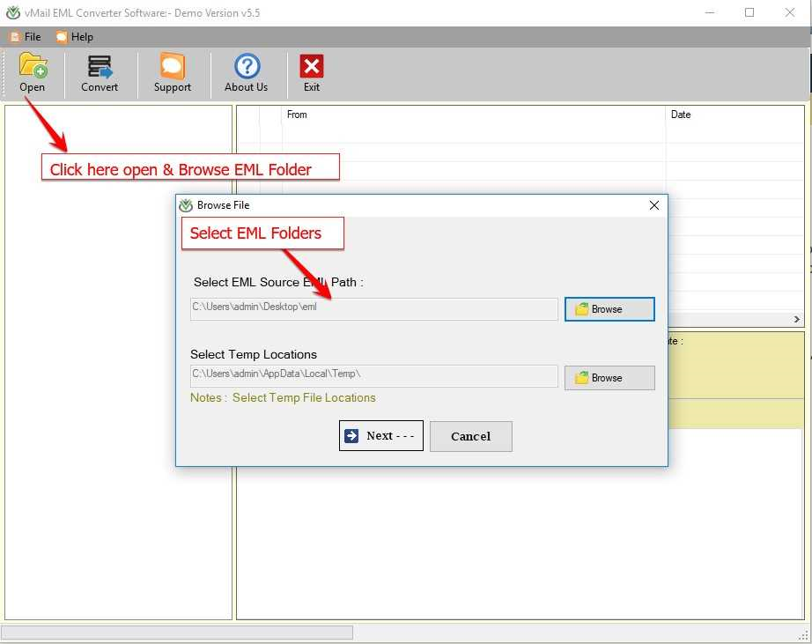812x644 pixels.
Task: Open the Support chat icon
Action: [172, 67]
